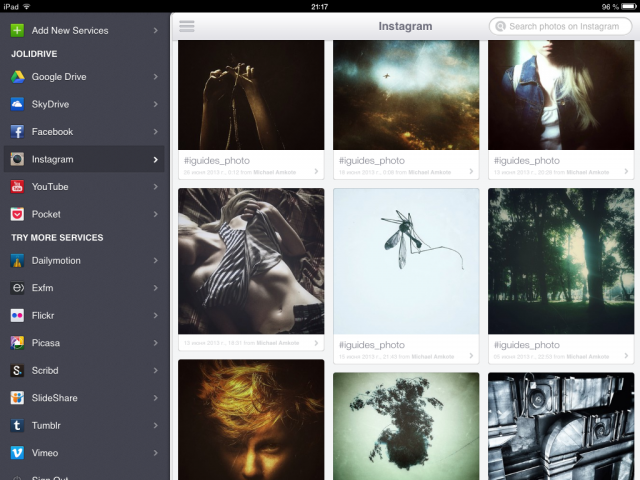Tap the Wi-Fi indicator in status bar

point(27,7)
